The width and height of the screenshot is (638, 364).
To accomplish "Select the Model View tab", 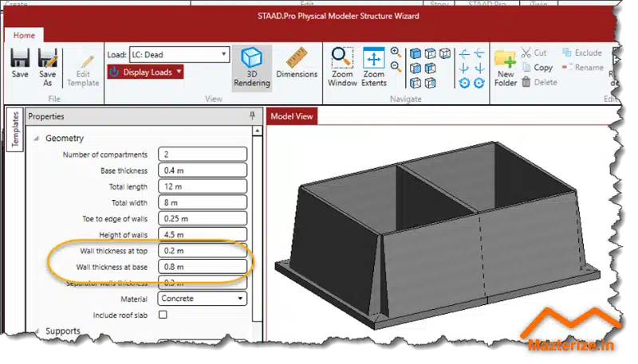I will pos(292,116).
